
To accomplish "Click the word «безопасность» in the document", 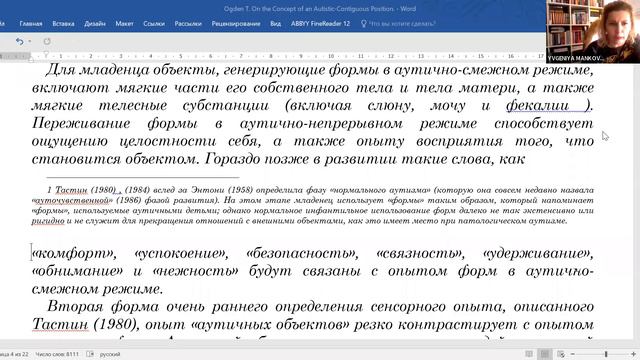I will [302, 253].
